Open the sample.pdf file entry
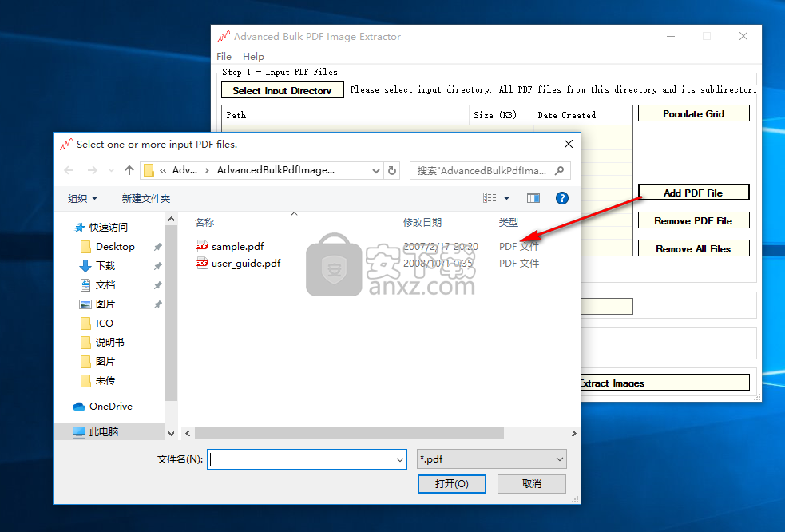 click(x=237, y=247)
